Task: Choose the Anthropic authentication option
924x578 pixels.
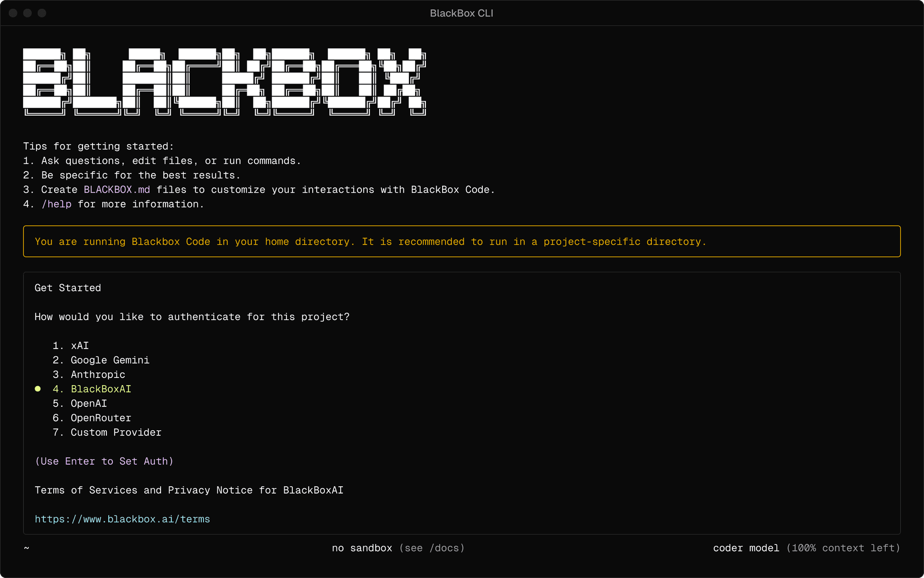Action: [97, 374]
